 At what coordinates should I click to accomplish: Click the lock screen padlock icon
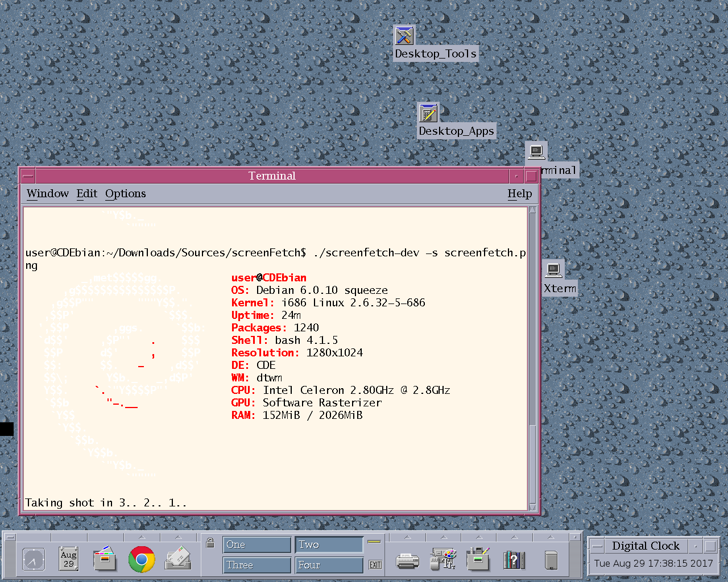pos(210,543)
